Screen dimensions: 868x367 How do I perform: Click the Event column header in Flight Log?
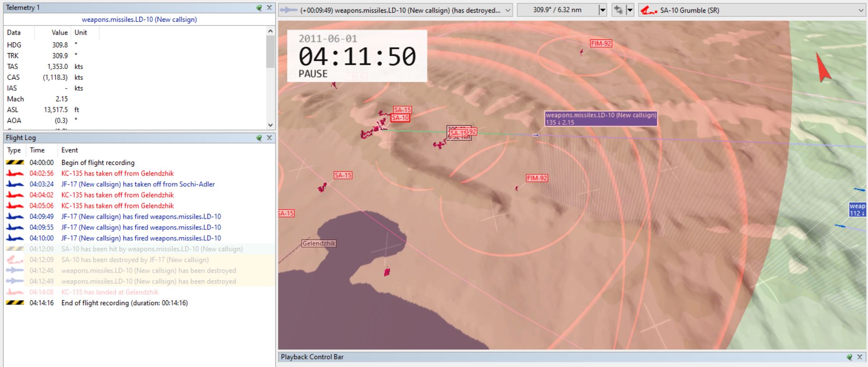(x=69, y=150)
